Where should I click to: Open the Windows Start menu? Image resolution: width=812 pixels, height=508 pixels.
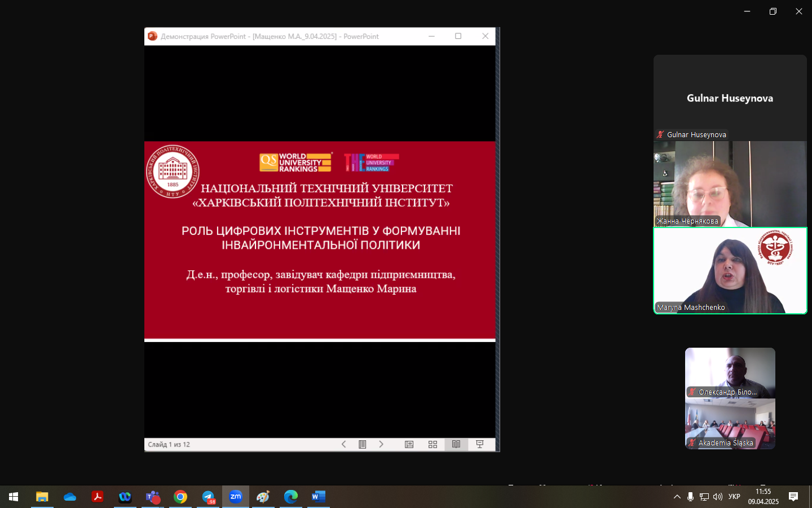click(x=14, y=497)
